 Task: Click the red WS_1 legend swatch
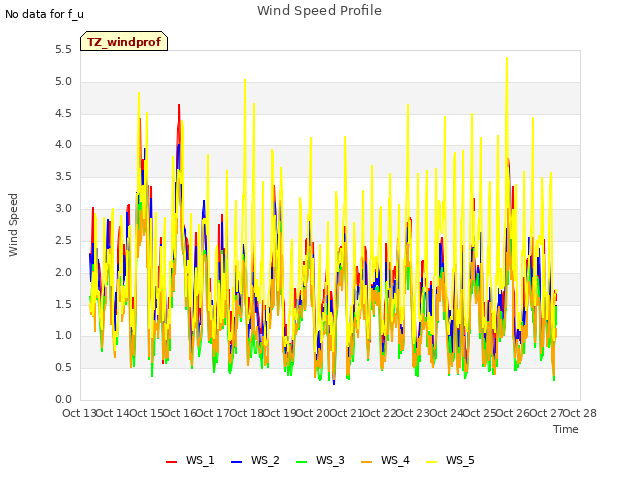click(171, 462)
